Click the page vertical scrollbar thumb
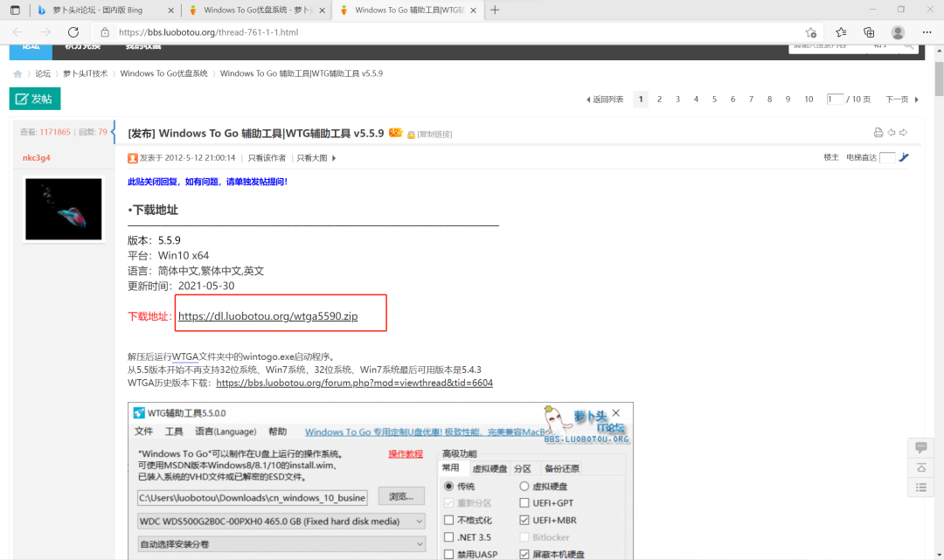Viewport: 944px width, 560px height. click(x=939, y=79)
